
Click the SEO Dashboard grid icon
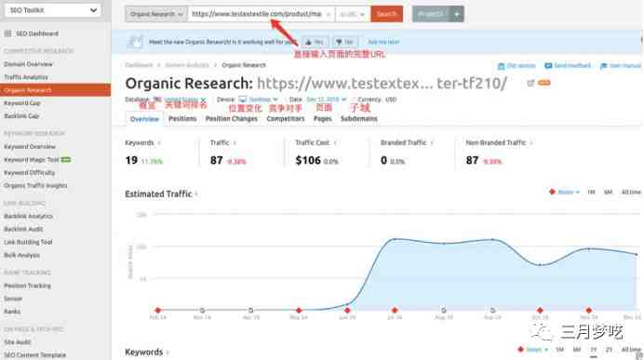[x=7, y=33]
